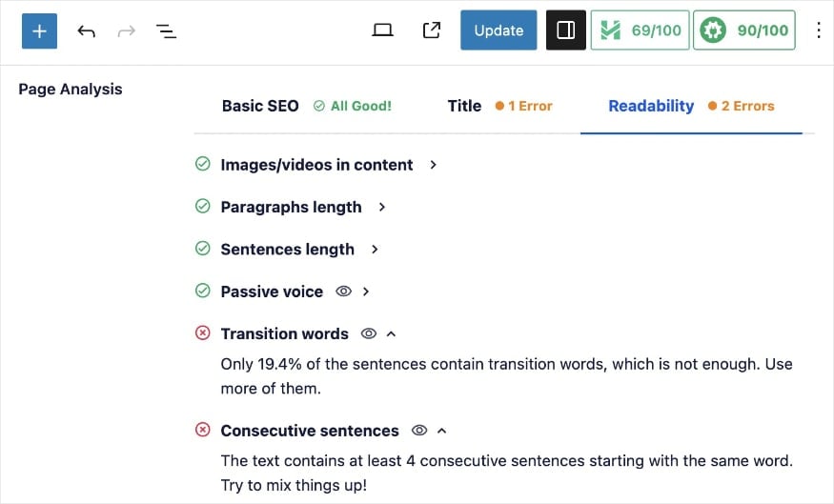
Task: Expand Images/videos in content details
Action: tap(433, 165)
